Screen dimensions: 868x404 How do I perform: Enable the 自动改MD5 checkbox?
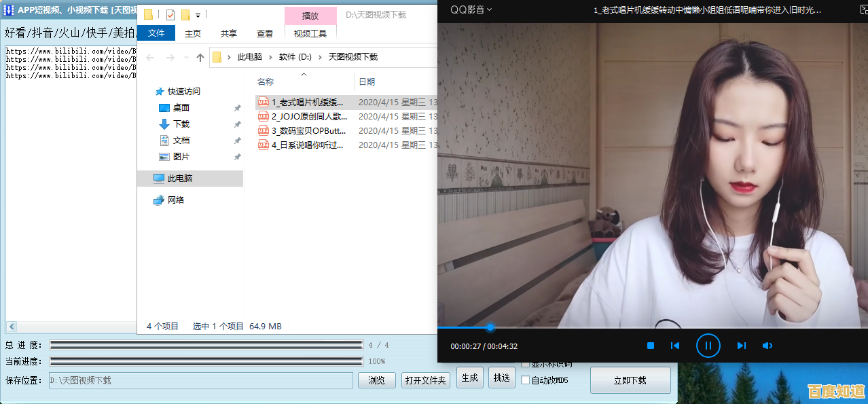[x=525, y=380]
